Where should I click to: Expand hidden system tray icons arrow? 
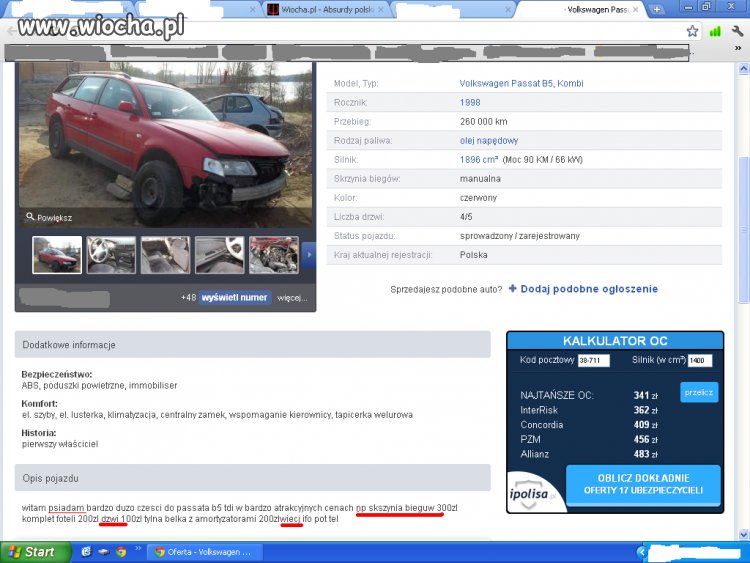(642, 552)
